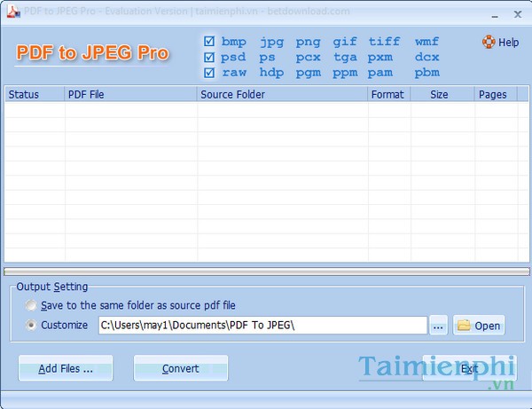The width and height of the screenshot is (532, 409).
Task: Click the hdp format label
Action: point(272,73)
